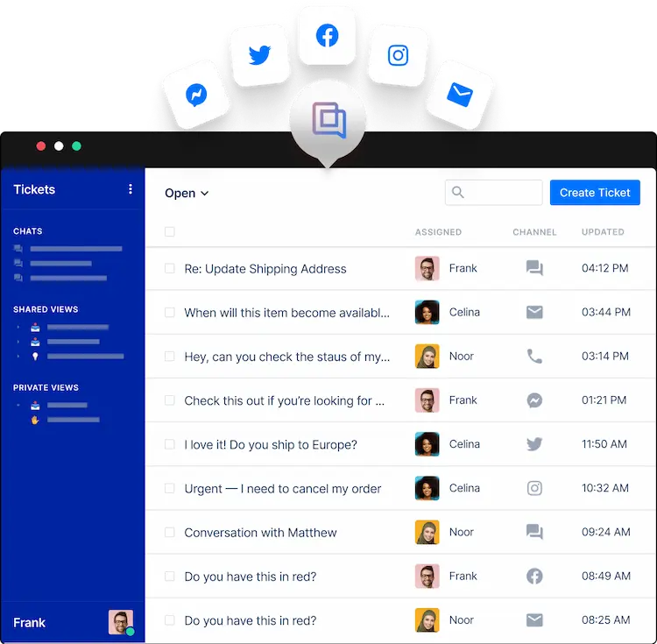Check the Conversation with Matthew ticket

pos(170,532)
